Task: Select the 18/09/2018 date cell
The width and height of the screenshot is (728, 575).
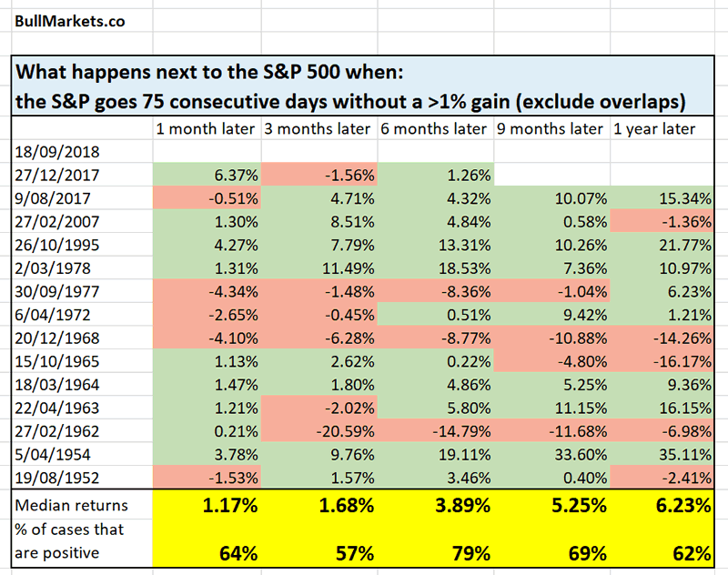Action: pyautogui.click(x=56, y=153)
